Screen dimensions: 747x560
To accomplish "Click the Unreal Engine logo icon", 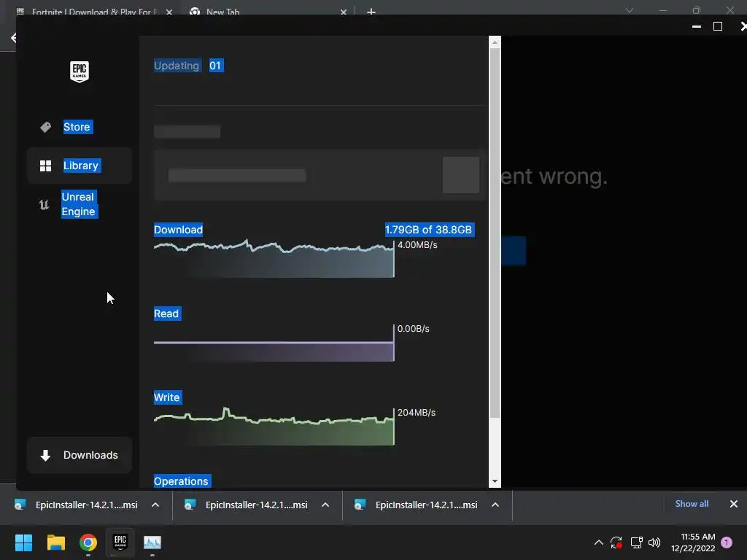I will pyautogui.click(x=44, y=204).
